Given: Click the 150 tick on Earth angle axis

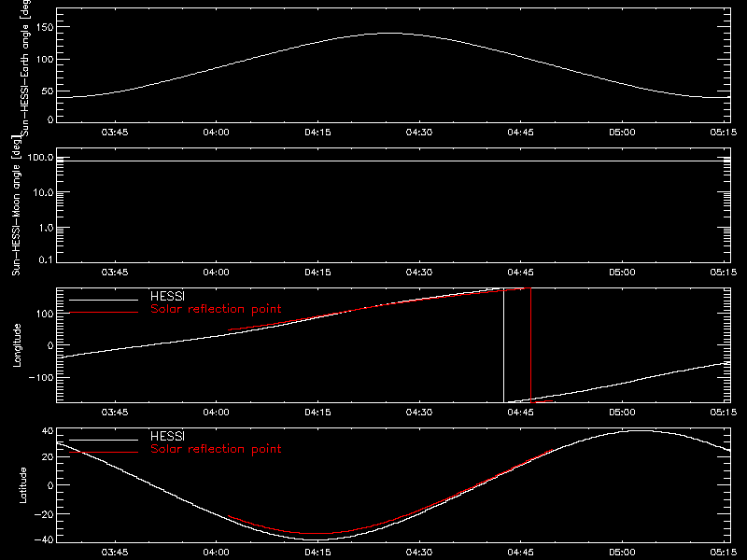Looking at the screenshot, I should 45,27.
